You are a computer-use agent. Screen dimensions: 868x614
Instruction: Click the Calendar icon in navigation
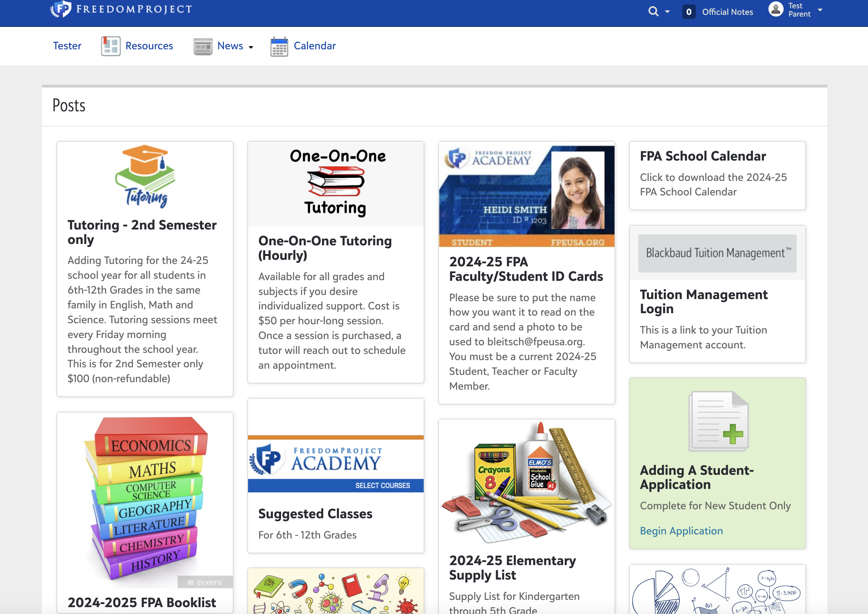[279, 47]
